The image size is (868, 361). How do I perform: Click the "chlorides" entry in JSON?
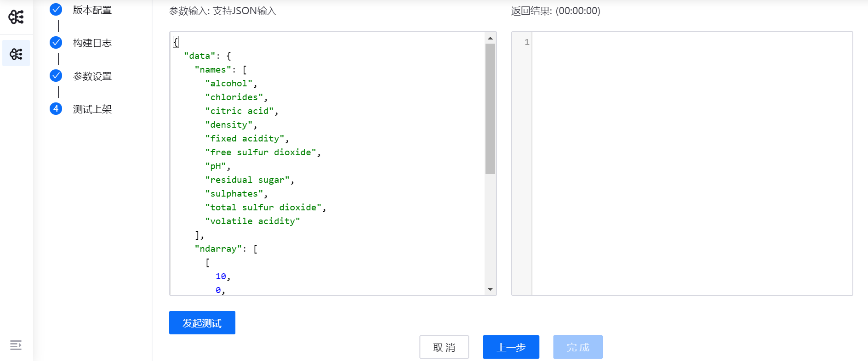tap(234, 97)
